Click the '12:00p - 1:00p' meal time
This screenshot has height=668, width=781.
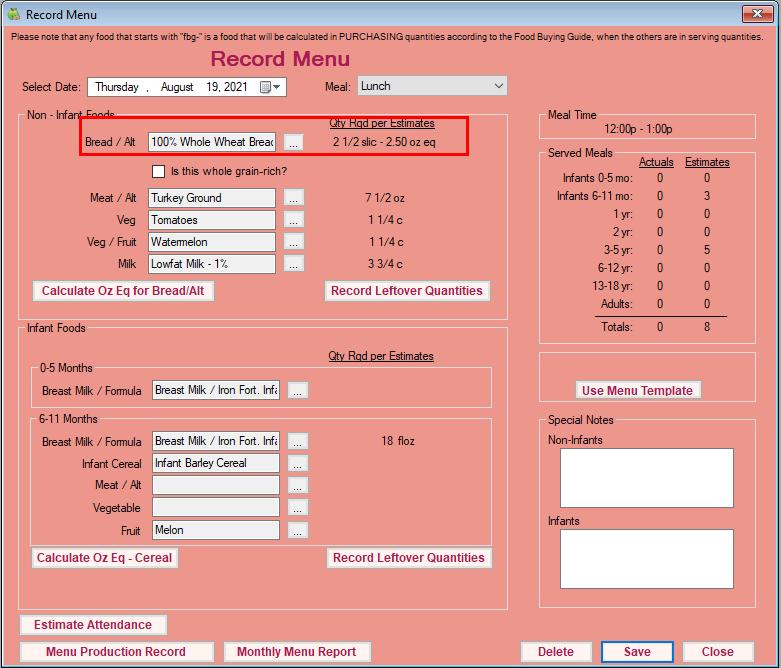(638, 129)
